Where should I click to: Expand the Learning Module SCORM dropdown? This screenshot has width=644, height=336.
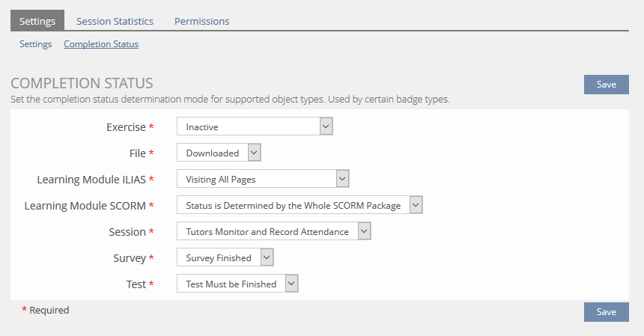tap(300, 205)
